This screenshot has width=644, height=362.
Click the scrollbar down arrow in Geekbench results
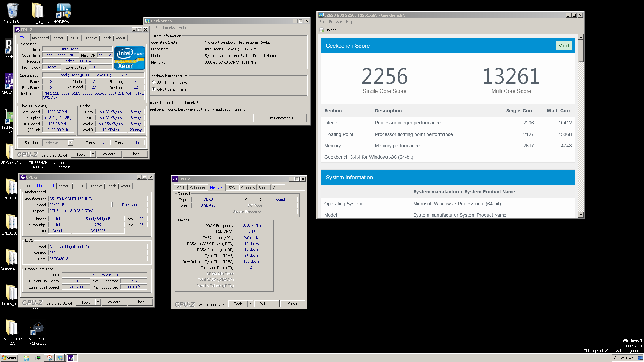pyautogui.click(x=581, y=215)
